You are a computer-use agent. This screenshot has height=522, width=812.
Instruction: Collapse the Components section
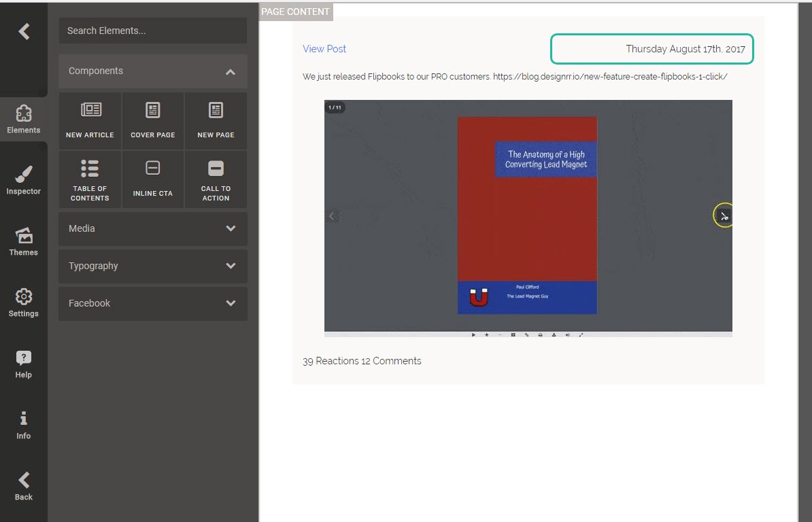(x=153, y=71)
